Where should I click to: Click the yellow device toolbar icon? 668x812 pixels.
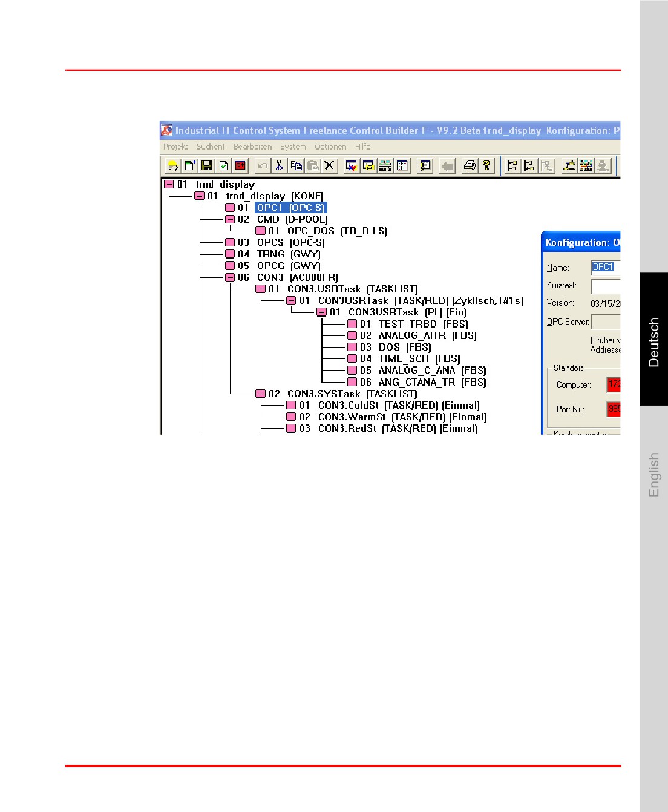coord(569,165)
